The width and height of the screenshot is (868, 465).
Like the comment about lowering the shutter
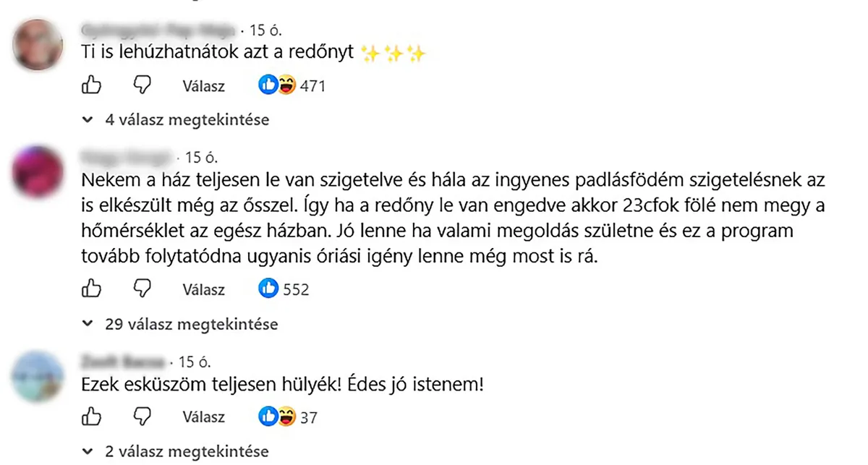coord(91,86)
